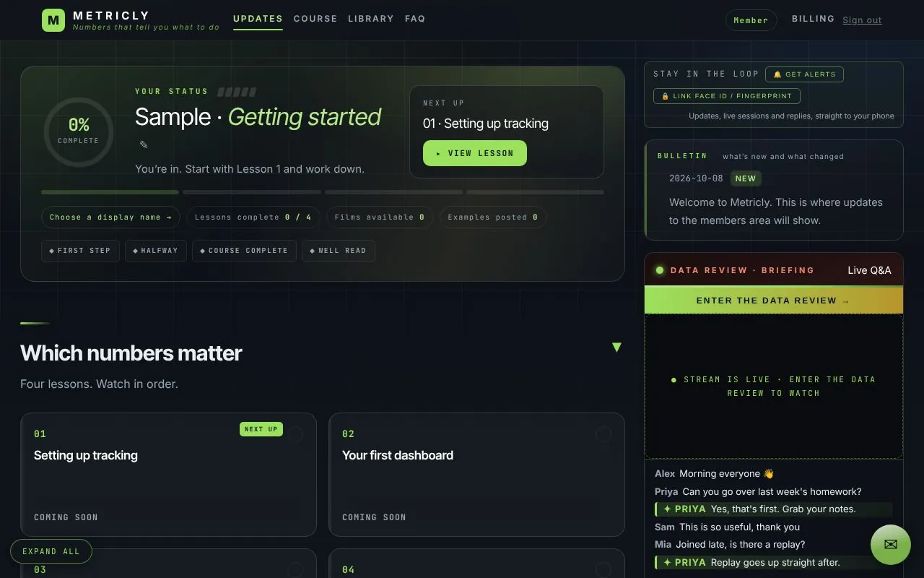Viewport: 924px width, 578px height.
Task: Click Enter the Data Review banner
Action: pos(774,300)
